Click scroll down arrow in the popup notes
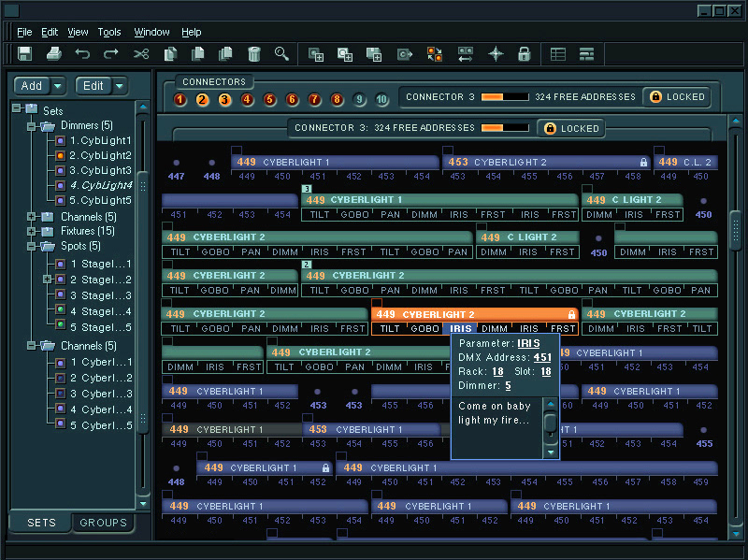748x560 pixels. 551,452
